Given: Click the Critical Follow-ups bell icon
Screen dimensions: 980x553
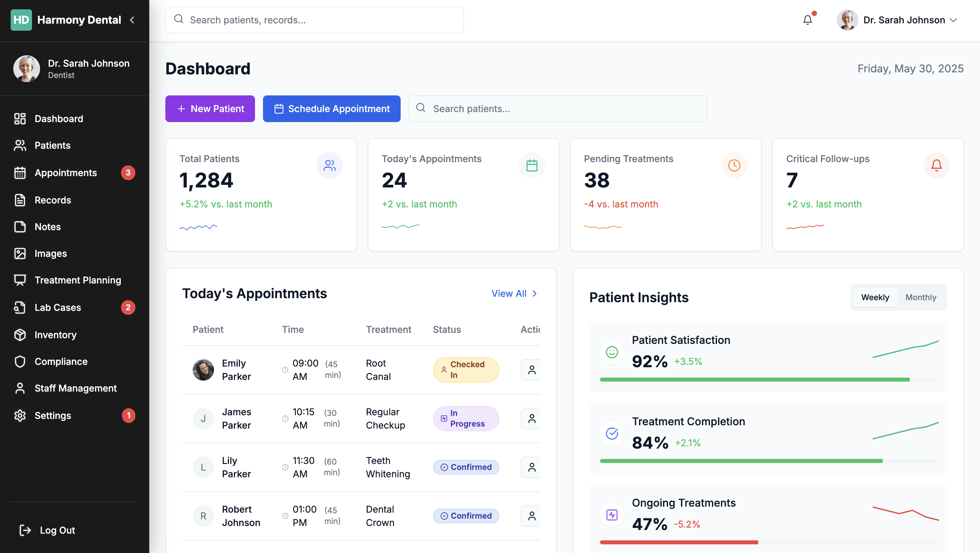Looking at the screenshot, I should coord(937,165).
